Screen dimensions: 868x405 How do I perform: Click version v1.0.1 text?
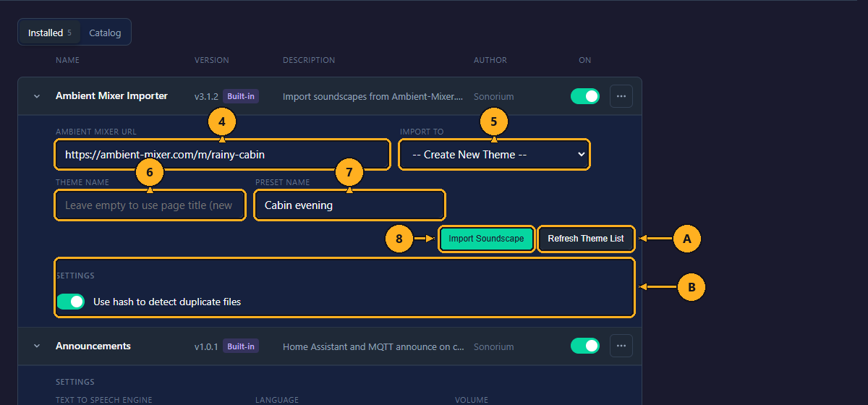pyautogui.click(x=206, y=346)
